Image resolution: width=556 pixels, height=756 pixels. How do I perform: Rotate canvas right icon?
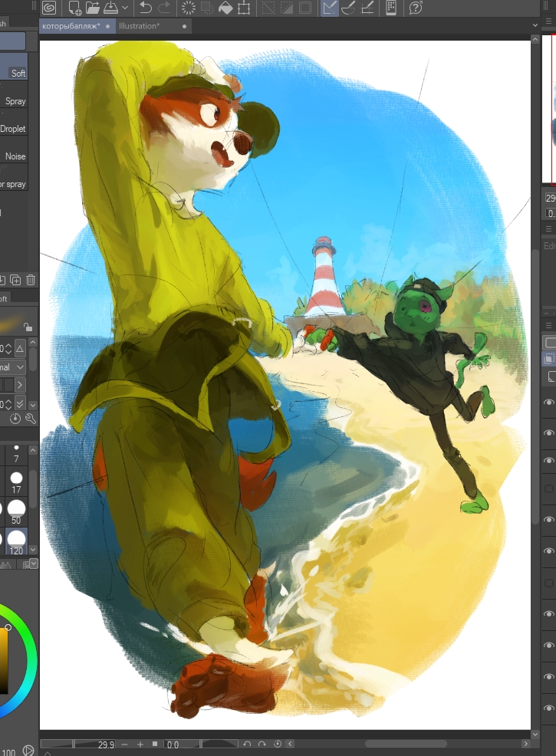(262, 744)
